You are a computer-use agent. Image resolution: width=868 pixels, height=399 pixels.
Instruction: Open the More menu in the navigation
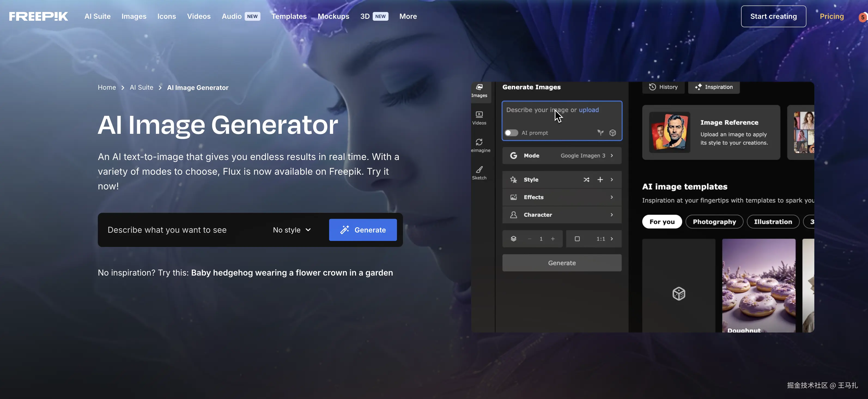click(408, 16)
